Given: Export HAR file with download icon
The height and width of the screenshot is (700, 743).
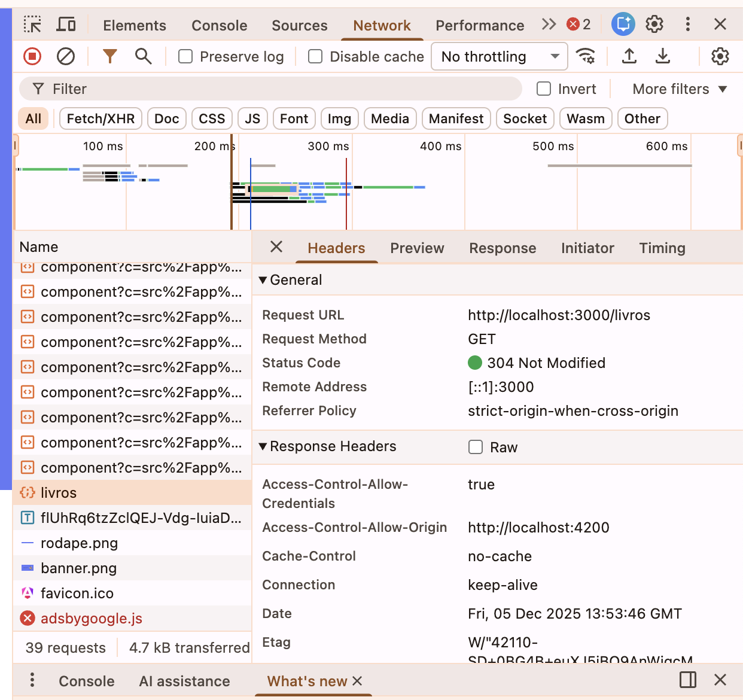Looking at the screenshot, I should [x=662, y=56].
